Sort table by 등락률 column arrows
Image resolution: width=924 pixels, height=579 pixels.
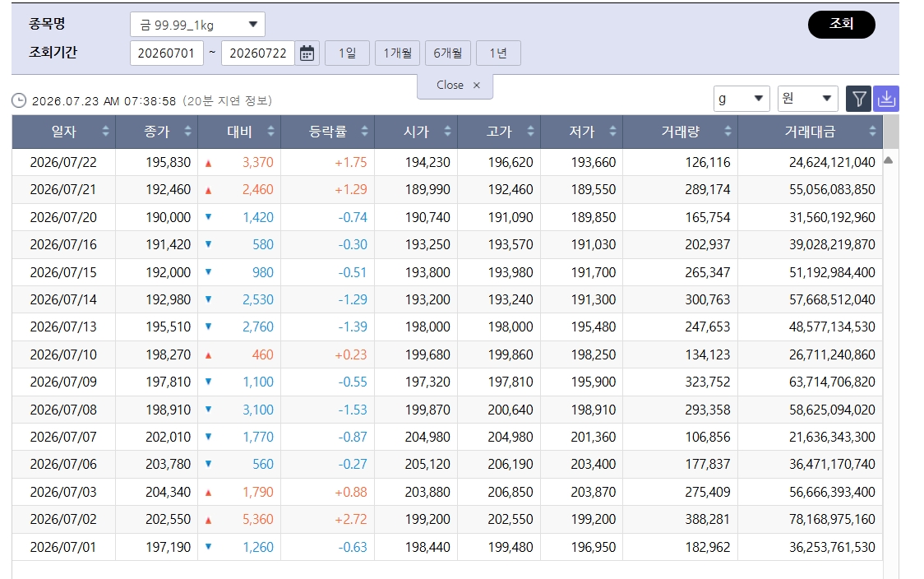(x=364, y=132)
